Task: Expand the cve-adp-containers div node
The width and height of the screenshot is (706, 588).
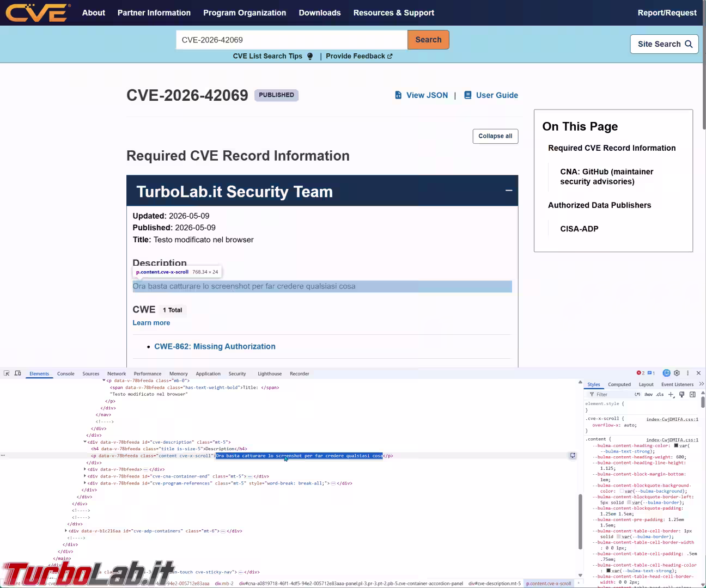Action: point(66,531)
